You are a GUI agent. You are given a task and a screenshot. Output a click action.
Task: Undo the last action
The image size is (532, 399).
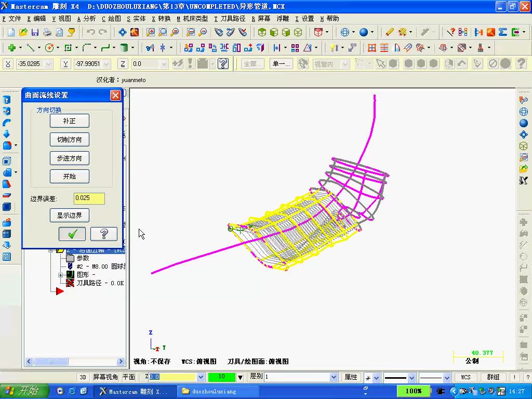90,32
